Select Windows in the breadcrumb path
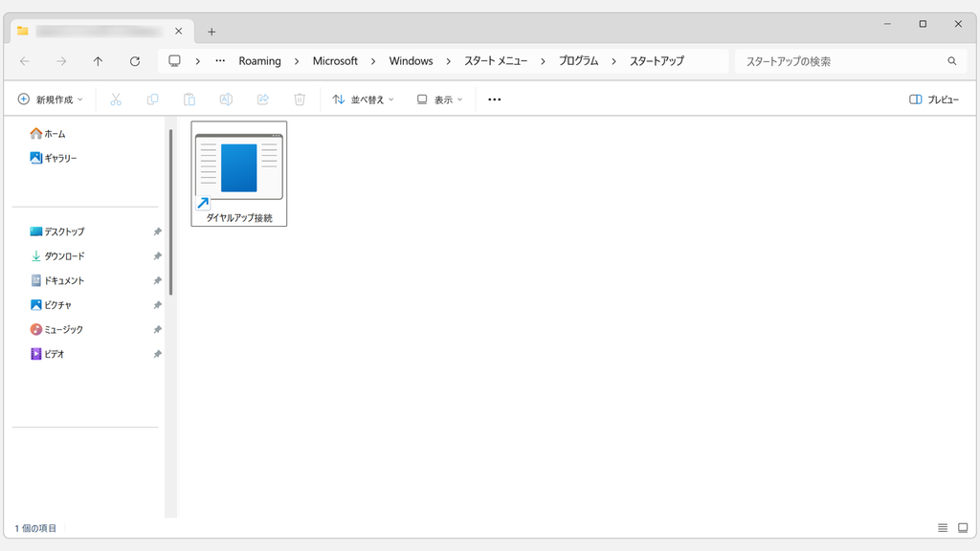Image resolution: width=980 pixels, height=551 pixels. point(411,61)
